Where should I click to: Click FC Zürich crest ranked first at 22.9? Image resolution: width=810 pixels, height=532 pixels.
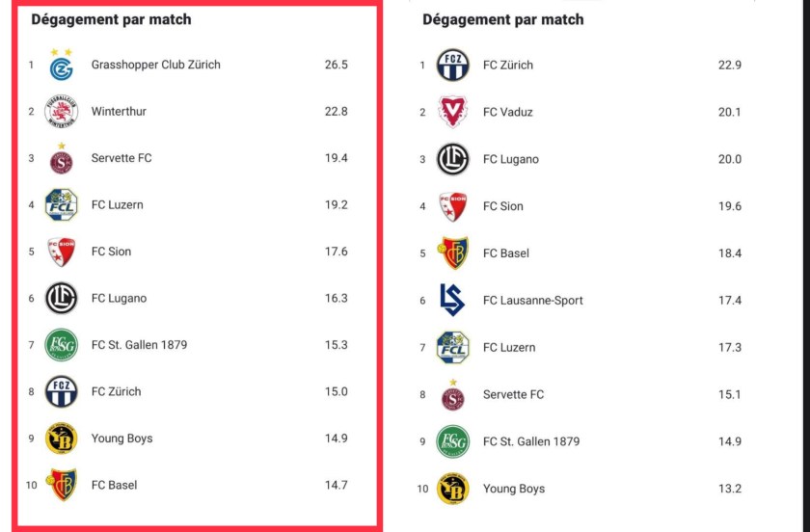(452, 66)
